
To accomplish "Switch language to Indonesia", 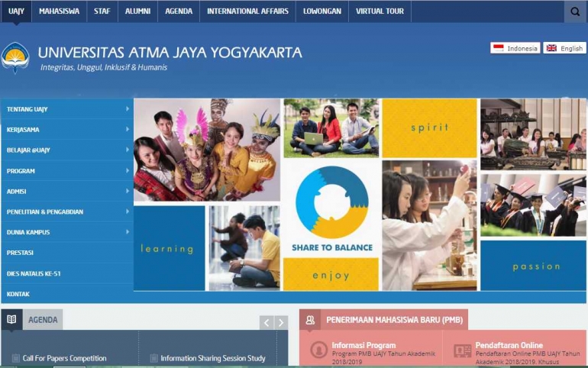I will [x=515, y=48].
